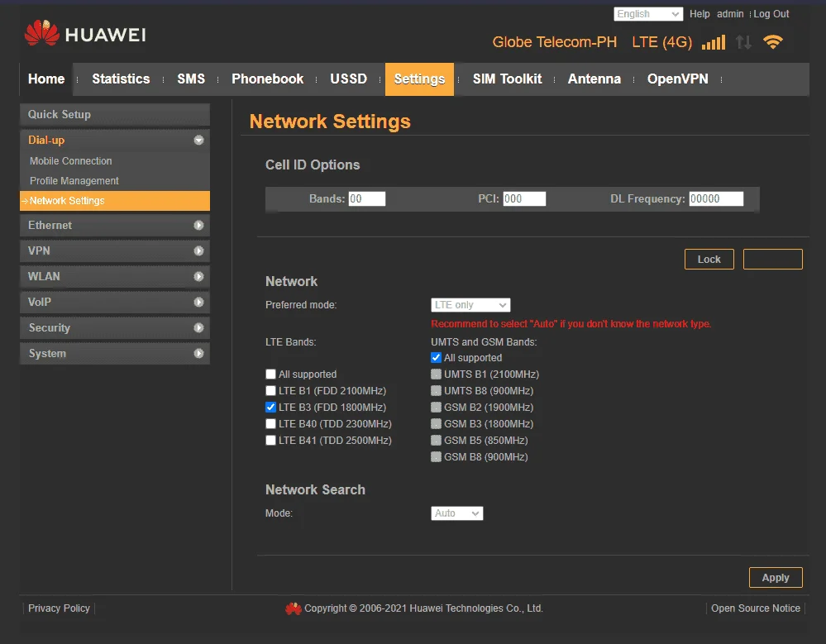
Task: Toggle GSM B2 (1900MHz) checkbox
Action: coord(437,407)
